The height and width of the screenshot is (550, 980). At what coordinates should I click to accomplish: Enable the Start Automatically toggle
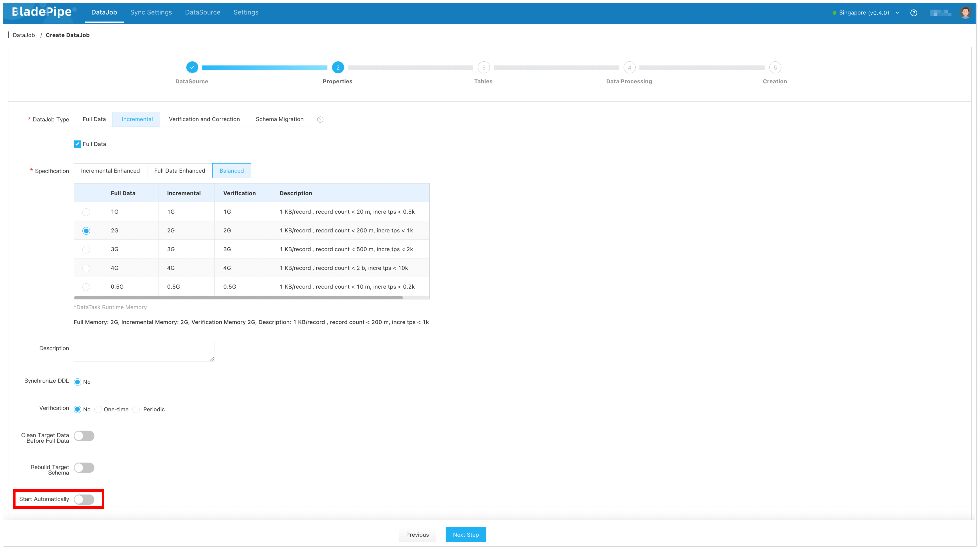pos(84,499)
